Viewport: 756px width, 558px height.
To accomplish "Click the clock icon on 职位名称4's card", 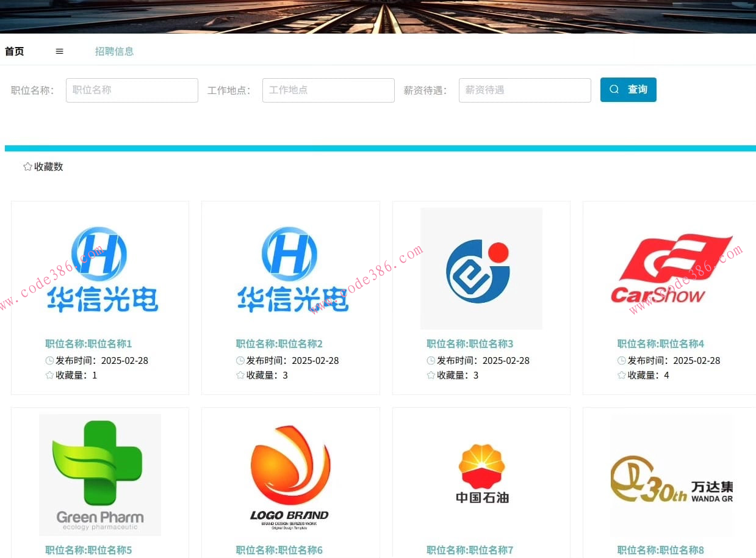I will [x=621, y=360].
